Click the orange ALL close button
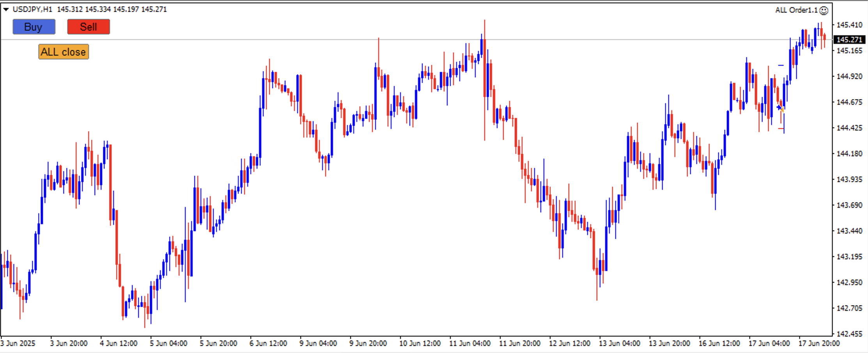 point(64,52)
